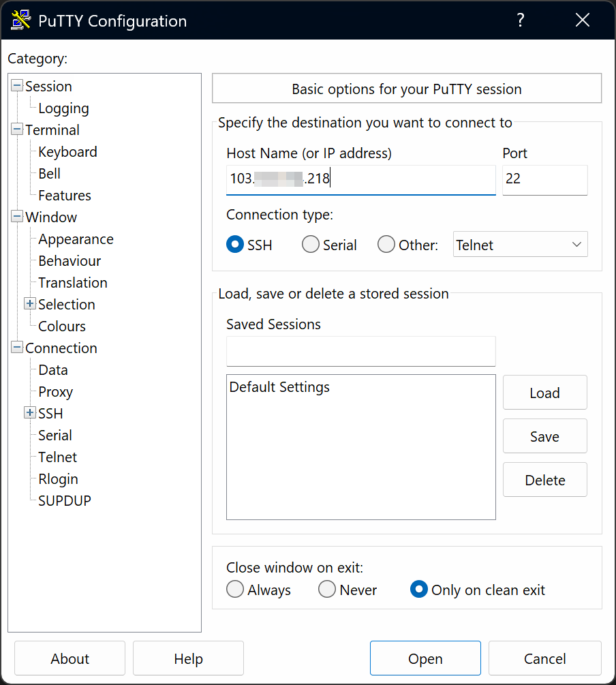Expand the SSH tree node
The width and height of the screenshot is (616, 685).
click(x=30, y=413)
